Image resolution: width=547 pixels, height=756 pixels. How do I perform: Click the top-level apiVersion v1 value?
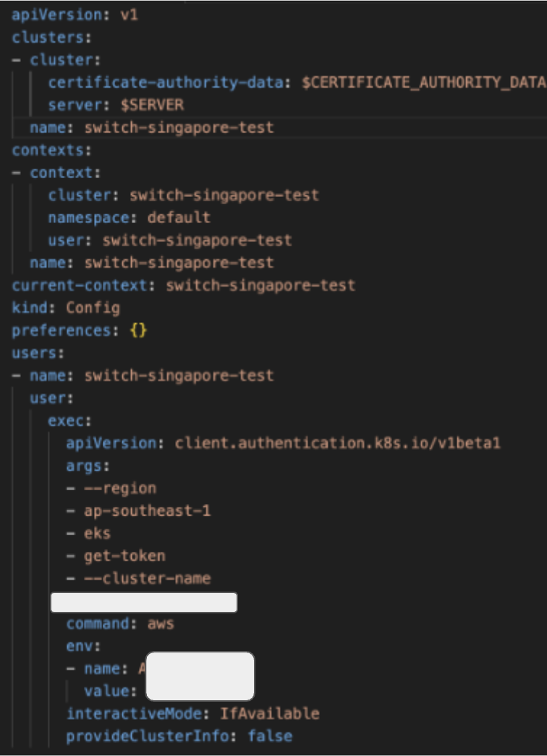[128, 15]
